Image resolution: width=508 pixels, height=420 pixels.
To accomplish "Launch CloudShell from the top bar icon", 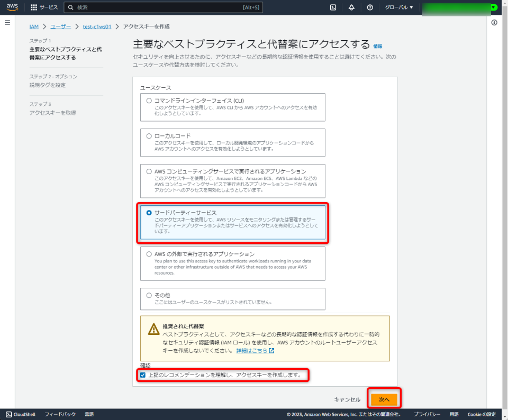I will 333,7.
